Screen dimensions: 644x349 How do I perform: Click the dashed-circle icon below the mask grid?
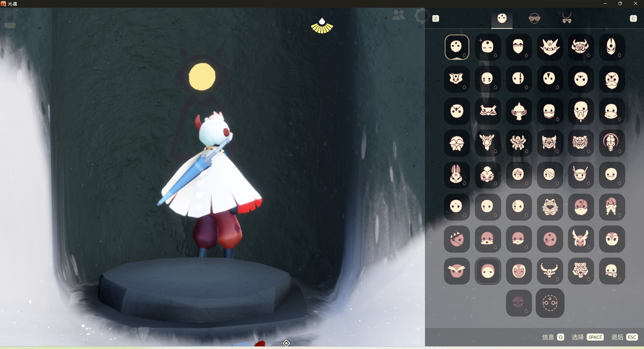click(x=550, y=303)
